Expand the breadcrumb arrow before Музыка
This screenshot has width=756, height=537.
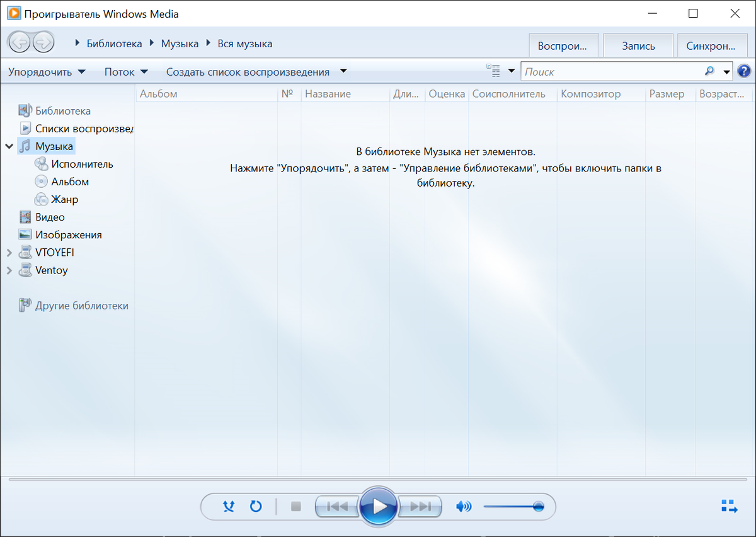(151, 43)
